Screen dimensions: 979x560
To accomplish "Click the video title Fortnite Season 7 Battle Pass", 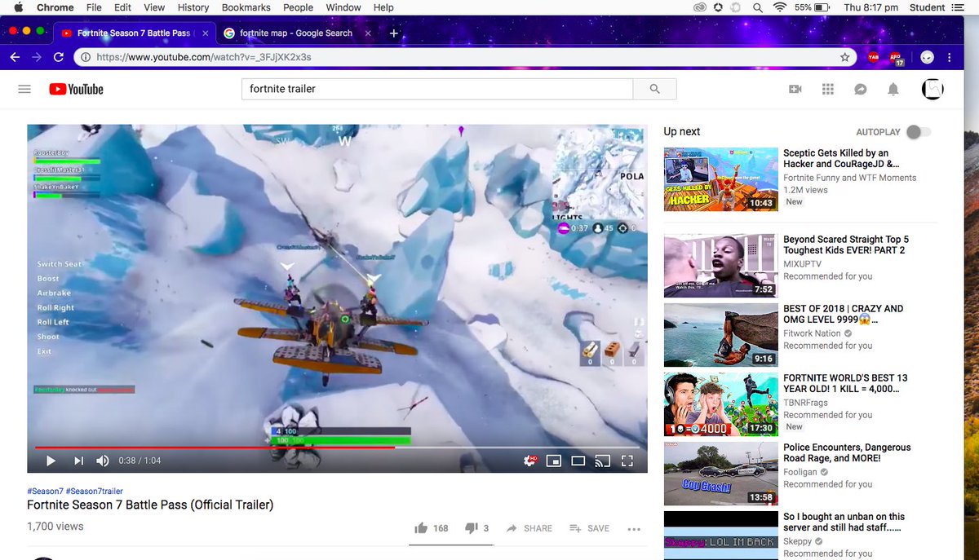I will pos(150,505).
